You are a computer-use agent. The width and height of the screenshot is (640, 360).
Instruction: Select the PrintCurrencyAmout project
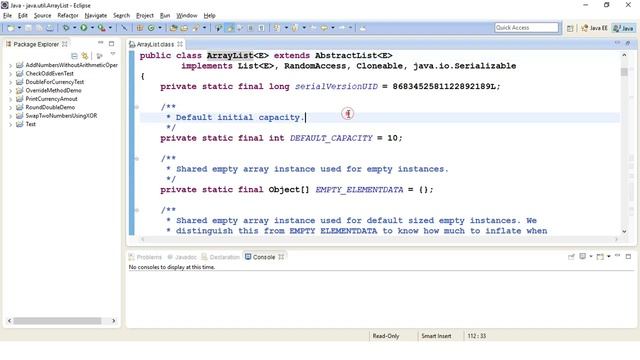[51, 99]
